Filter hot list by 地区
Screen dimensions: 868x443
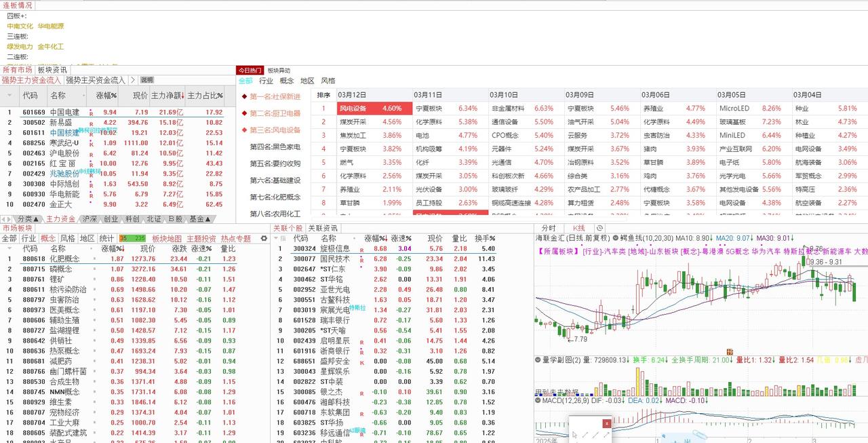click(307, 81)
